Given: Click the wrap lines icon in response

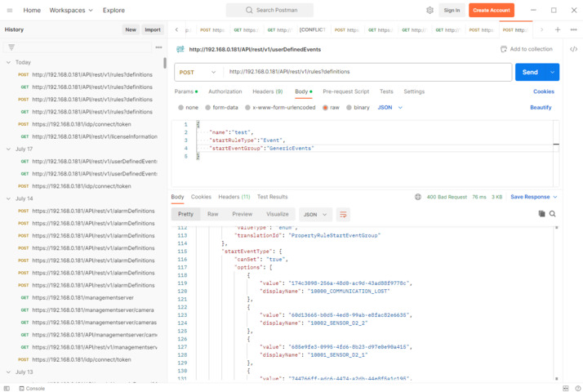Looking at the screenshot, I should tap(344, 214).
